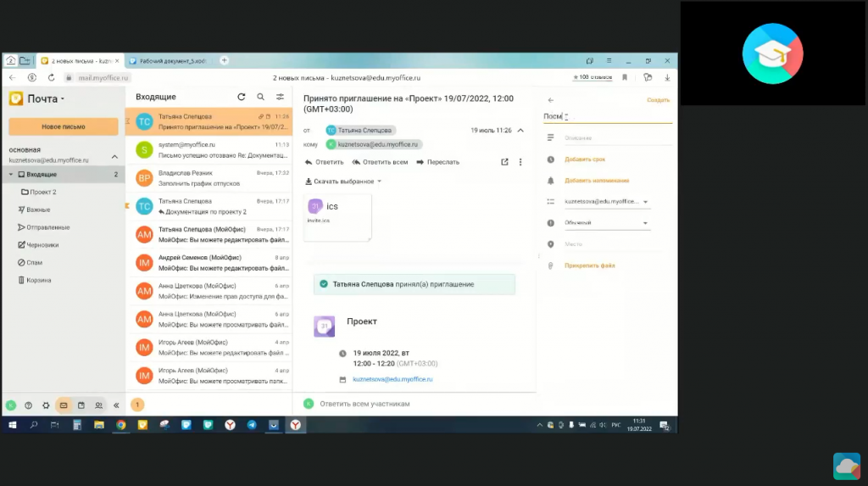Viewport: 868px width, 486px height.
Task: Open Windows Start menu
Action: point(12,425)
